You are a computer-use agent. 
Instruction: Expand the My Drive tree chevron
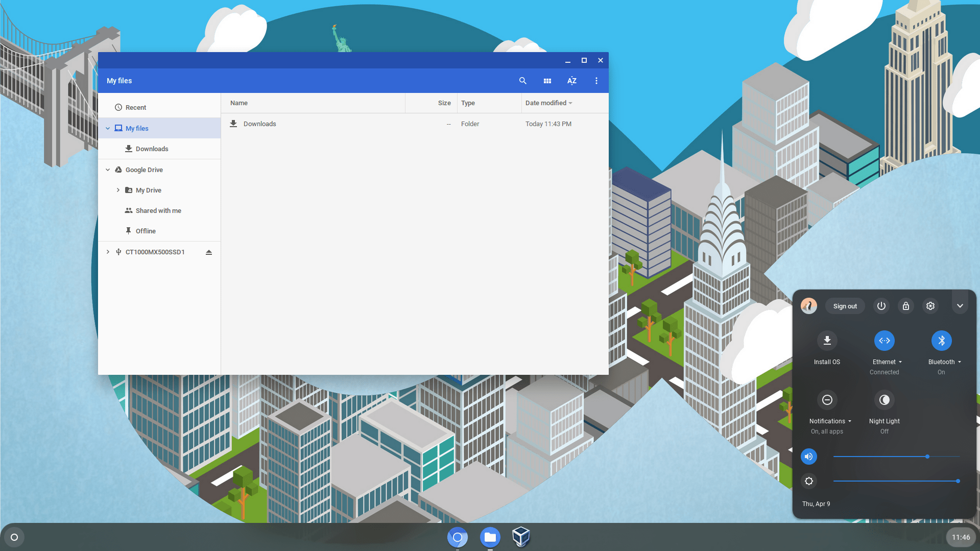tap(118, 190)
